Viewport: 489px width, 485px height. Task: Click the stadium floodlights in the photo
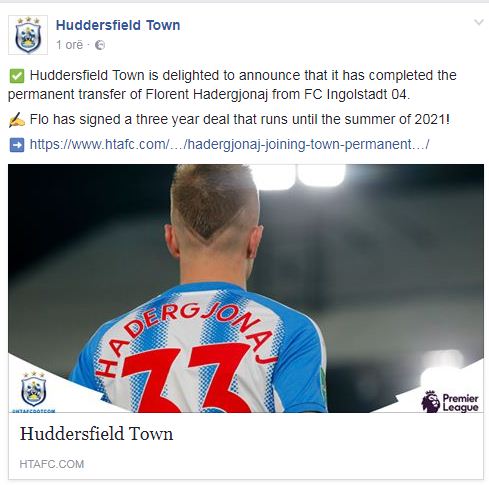(302, 176)
